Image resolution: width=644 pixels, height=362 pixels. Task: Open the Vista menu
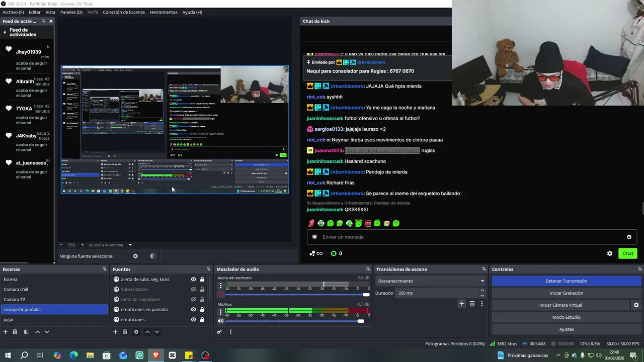[x=50, y=12]
